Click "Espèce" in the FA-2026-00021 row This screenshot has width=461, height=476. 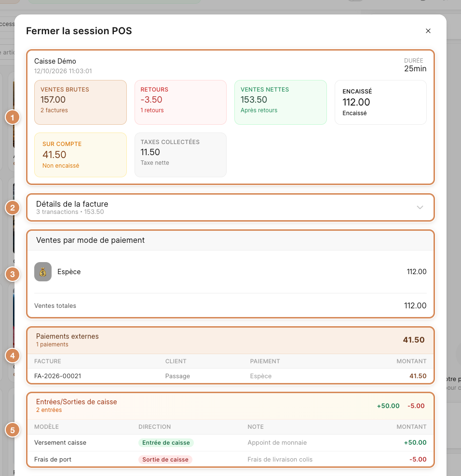[261, 376]
